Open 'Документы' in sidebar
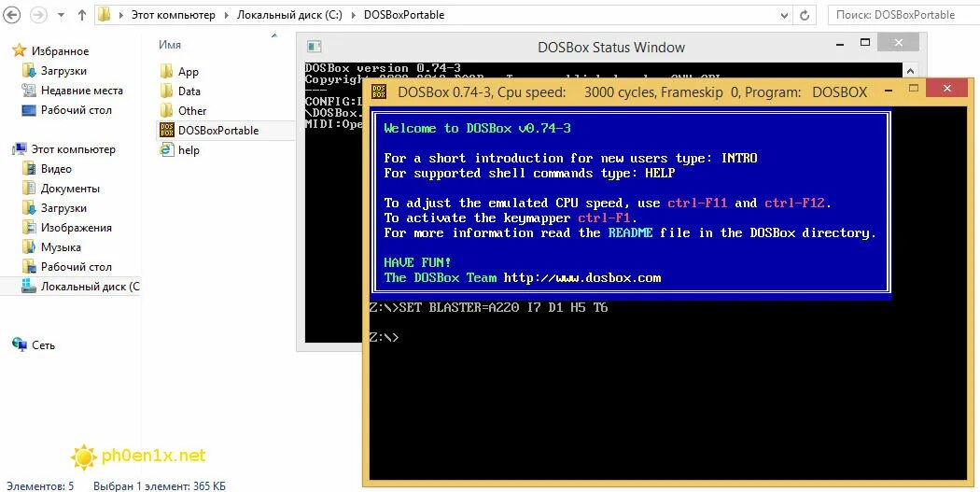 (x=70, y=189)
